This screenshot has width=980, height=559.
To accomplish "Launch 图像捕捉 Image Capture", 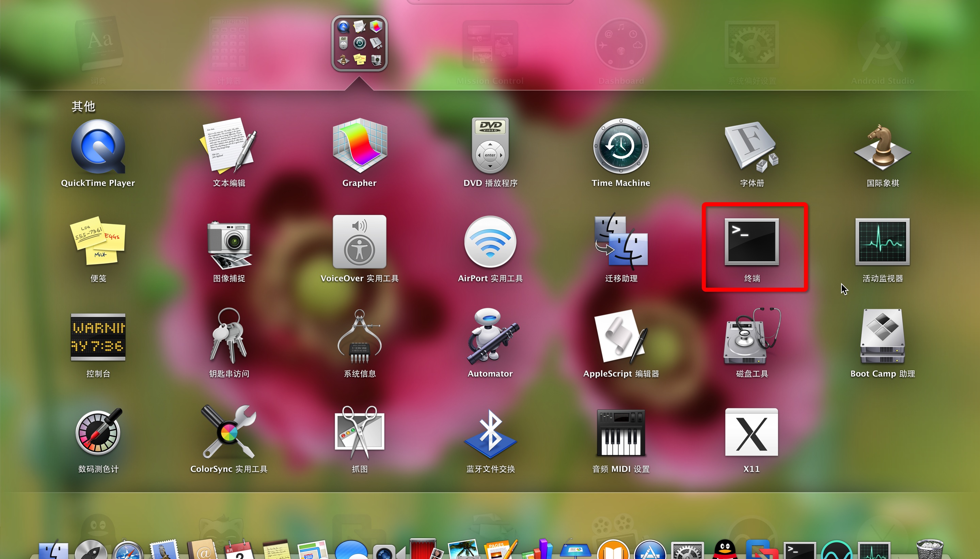I will click(229, 244).
